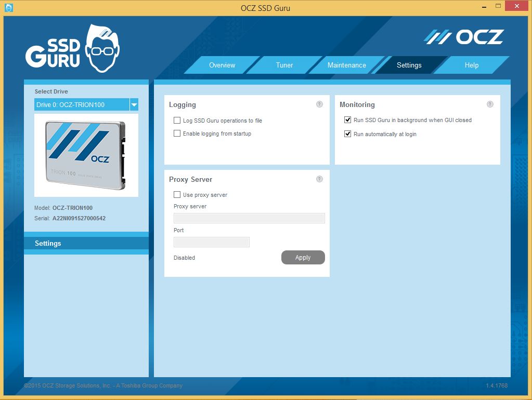The image size is (532, 400).
Task: Open the Proxy Server help question-mark icon
Action: point(319,179)
